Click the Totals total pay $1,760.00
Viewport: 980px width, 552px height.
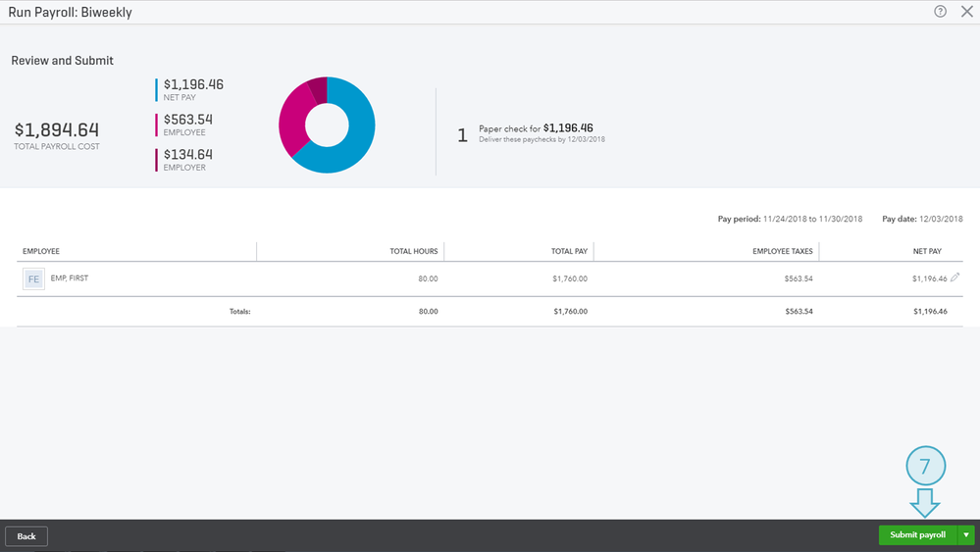tap(571, 311)
